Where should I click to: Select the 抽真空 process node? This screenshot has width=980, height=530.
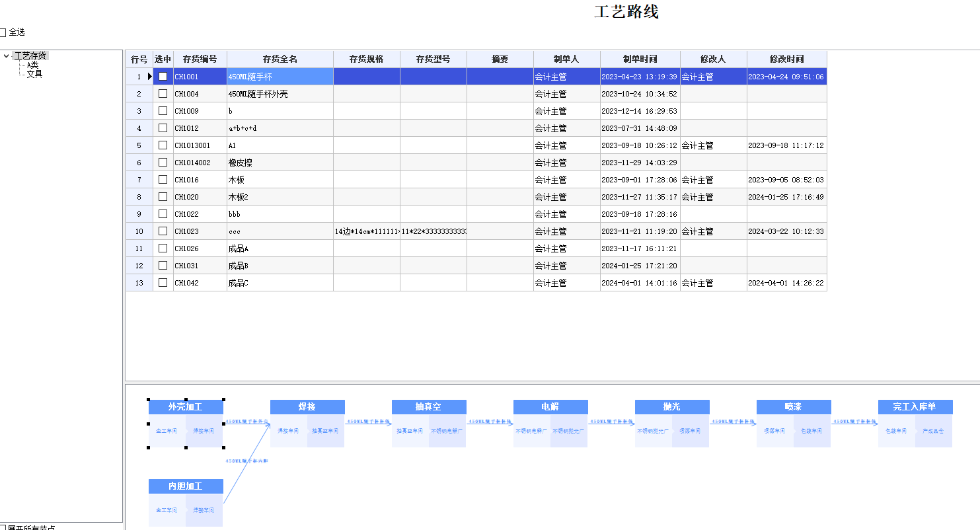tap(429, 406)
